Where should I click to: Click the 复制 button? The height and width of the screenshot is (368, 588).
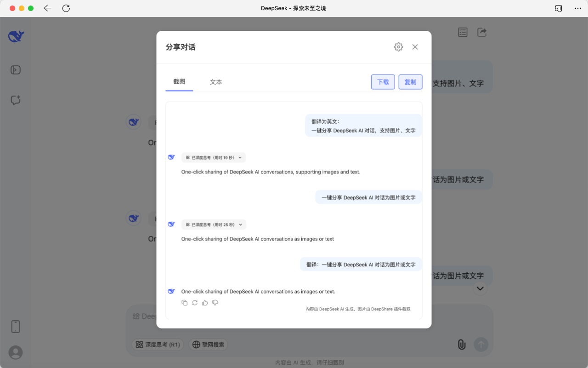click(410, 82)
